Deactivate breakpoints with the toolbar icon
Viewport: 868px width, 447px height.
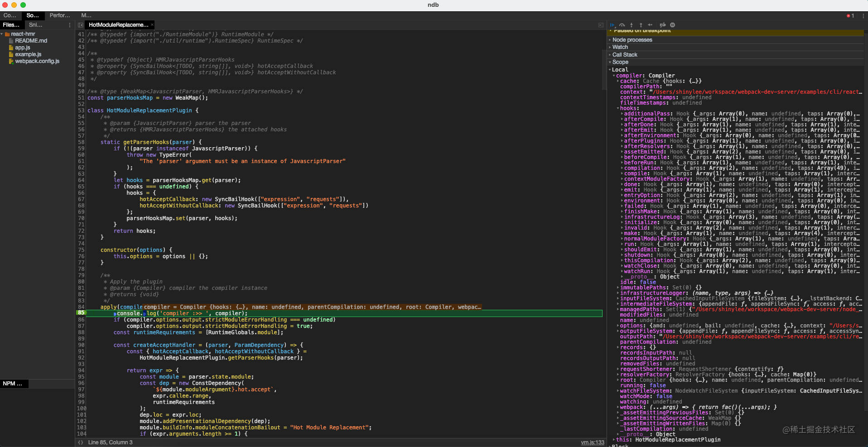[663, 25]
